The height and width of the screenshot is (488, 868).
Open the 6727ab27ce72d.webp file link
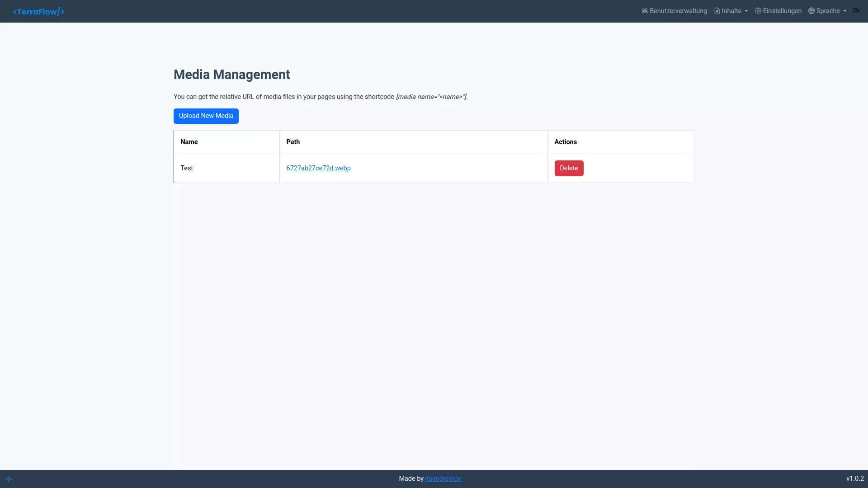(318, 168)
